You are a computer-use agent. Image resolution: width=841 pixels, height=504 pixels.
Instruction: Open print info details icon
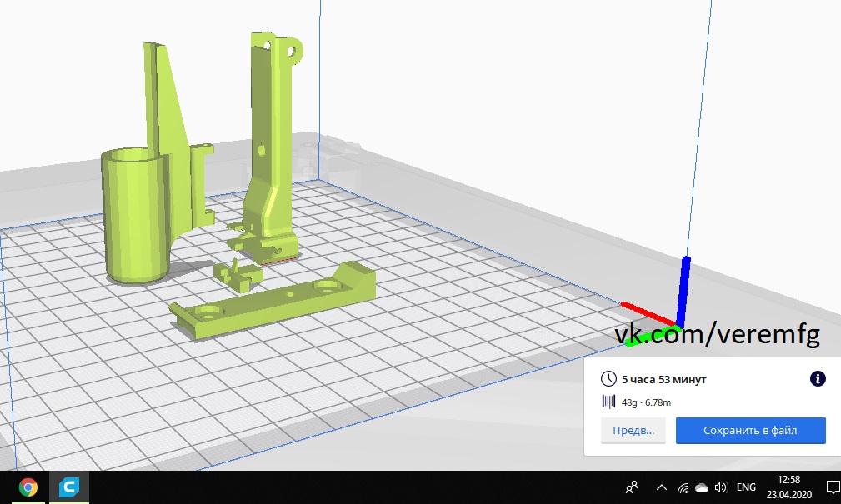click(818, 378)
